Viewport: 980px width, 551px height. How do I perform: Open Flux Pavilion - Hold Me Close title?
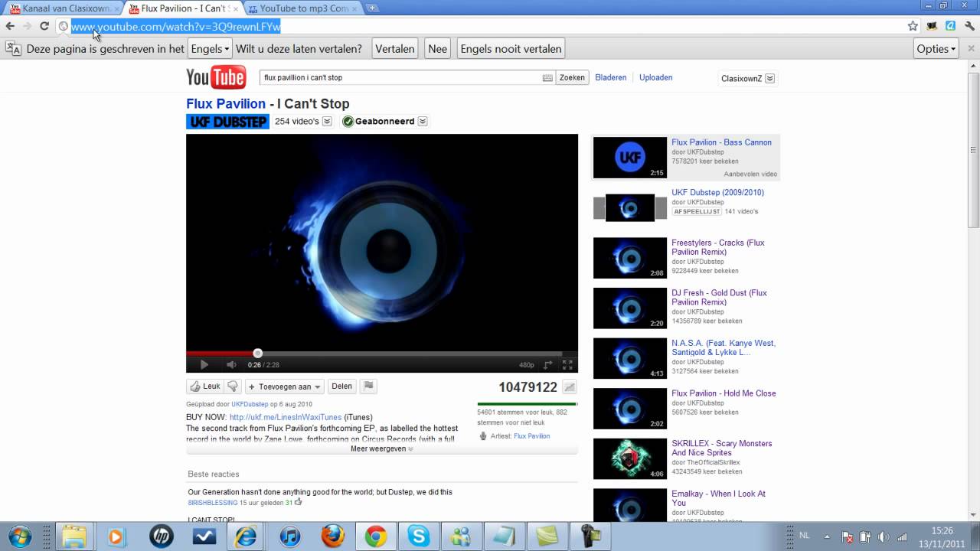click(x=724, y=393)
